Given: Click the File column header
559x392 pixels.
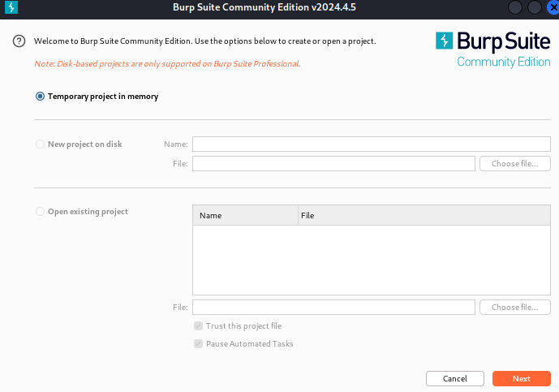Looking at the screenshot, I should [x=424, y=215].
